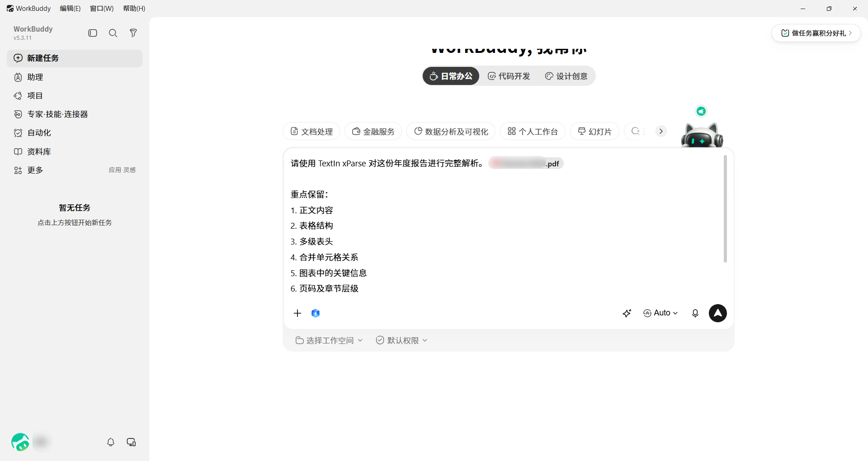This screenshot has width=868, height=461.
Task: Click the user avatar at bottom left
Action: pyautogui.click(x=20, y=442)
